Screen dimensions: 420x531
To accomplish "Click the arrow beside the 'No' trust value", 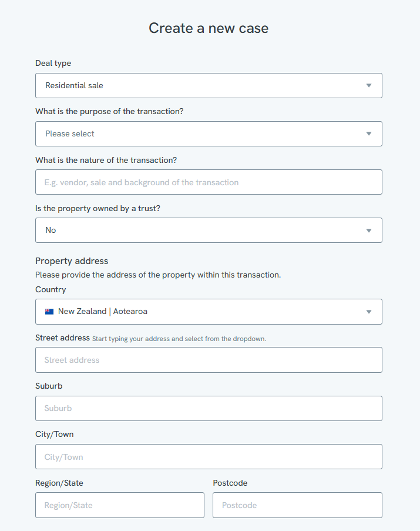I will point(369,231).
